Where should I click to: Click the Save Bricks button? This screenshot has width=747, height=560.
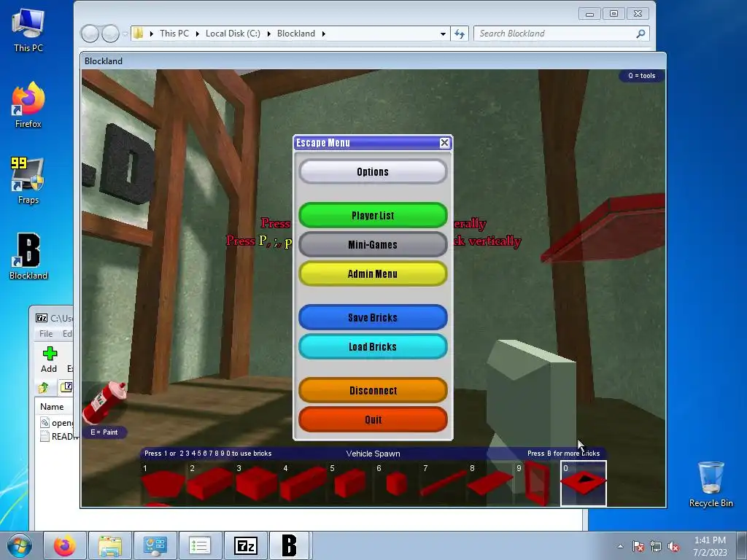(373, 318)
